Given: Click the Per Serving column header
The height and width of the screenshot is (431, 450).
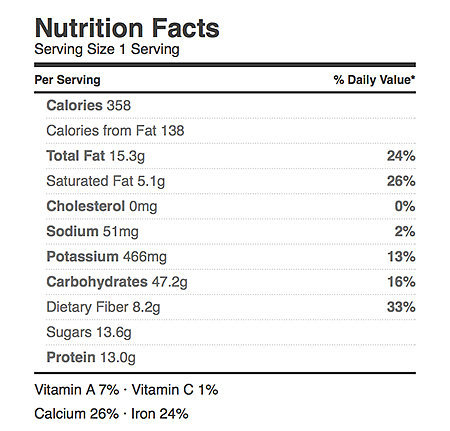Looking at the screenshot, I should pyautogui.click(x=67, y=80).
